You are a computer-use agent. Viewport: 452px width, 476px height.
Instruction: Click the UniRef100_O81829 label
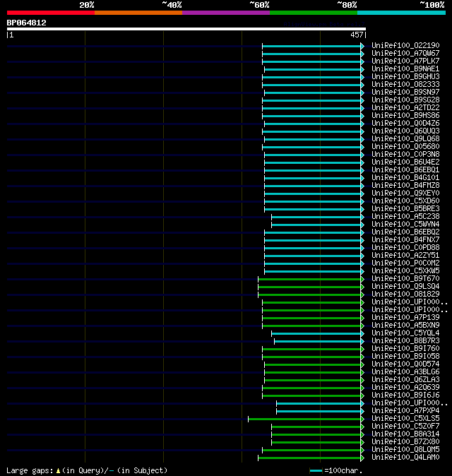(405, 294)
